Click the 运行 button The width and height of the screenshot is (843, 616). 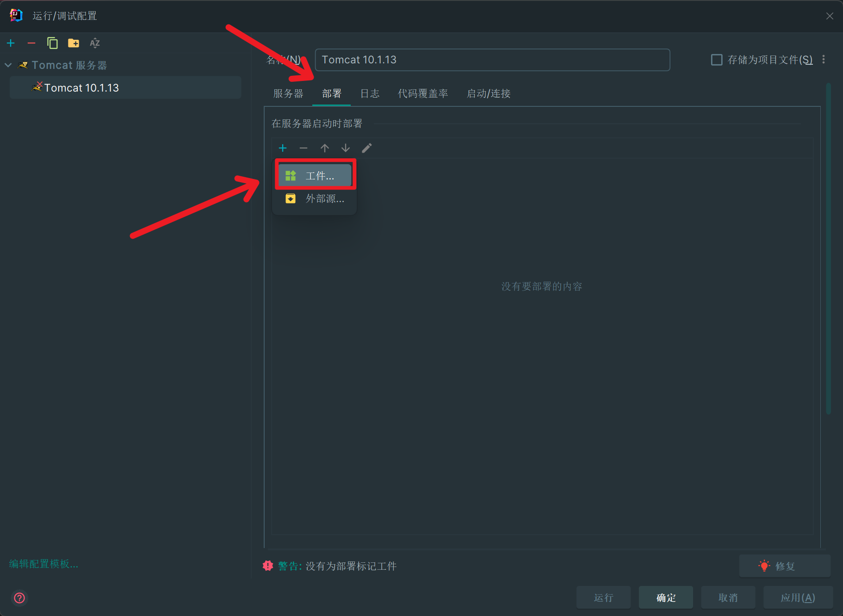pos(603,598)
